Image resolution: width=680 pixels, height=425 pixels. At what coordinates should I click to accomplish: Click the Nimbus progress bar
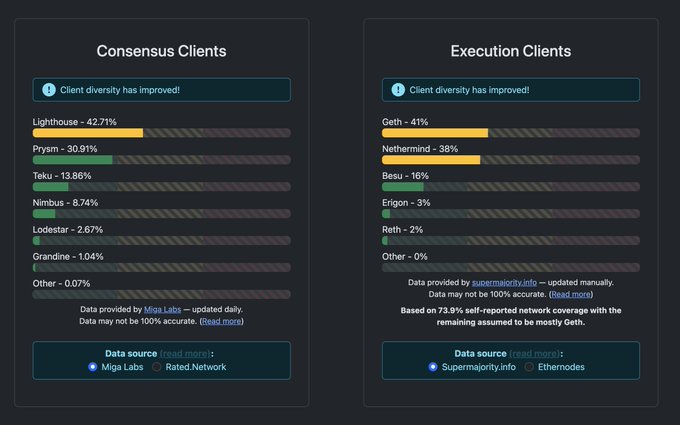(x=161, y=213)
